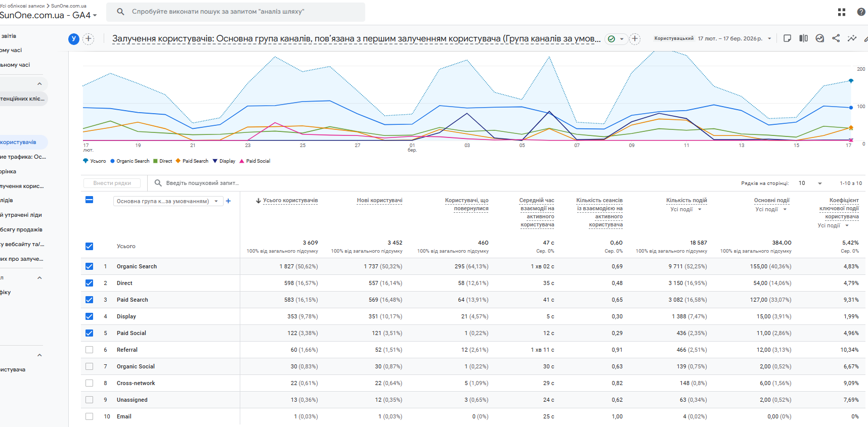
Task: Click the Paid Search legend swatch
Action: 178,161
